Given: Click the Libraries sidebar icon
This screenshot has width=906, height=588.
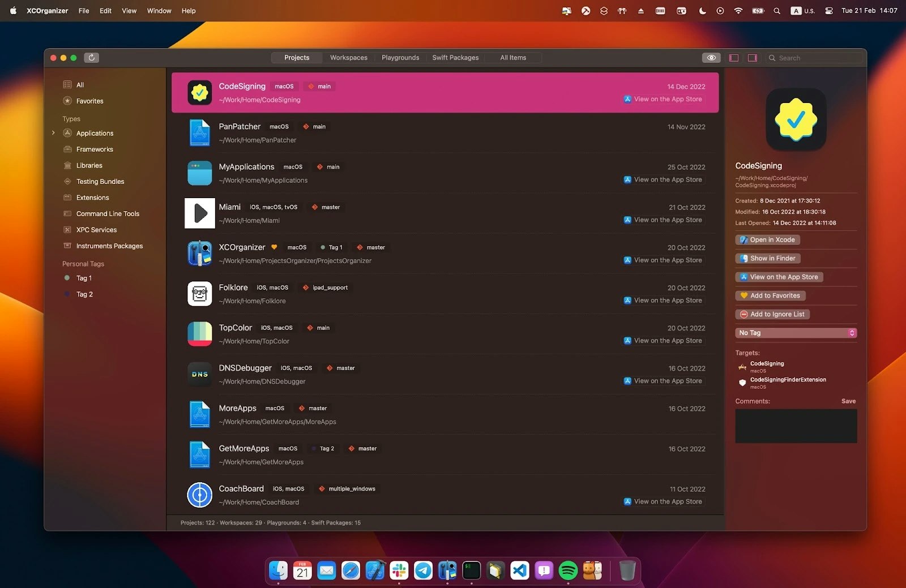Looking at the screenshot, I should [67, 165].
